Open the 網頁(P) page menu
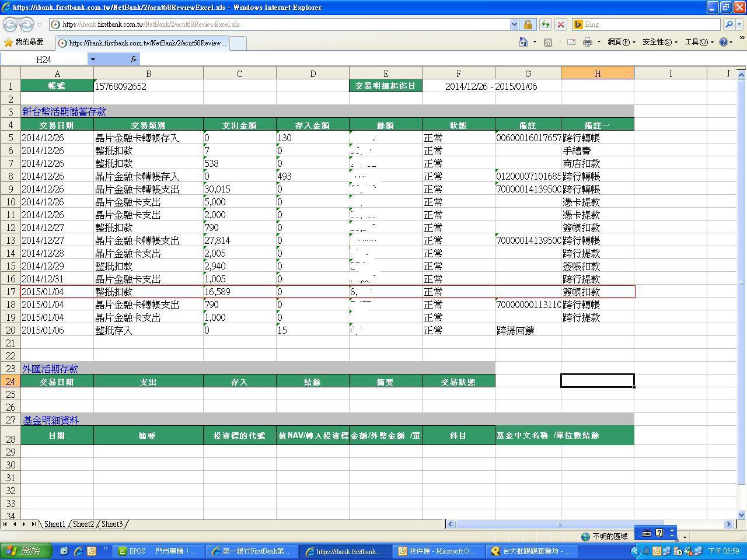 621,42
